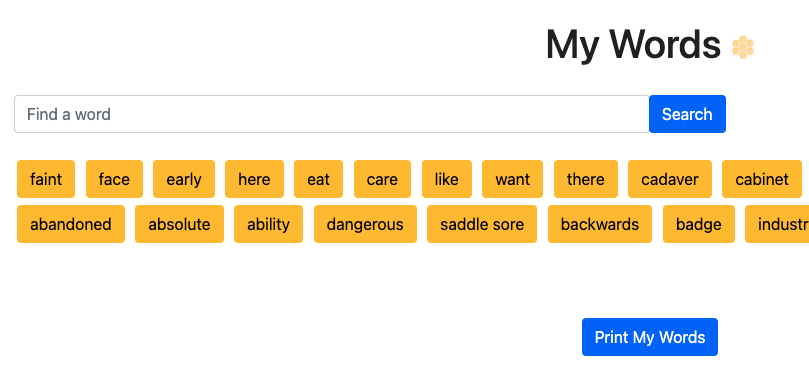
Task: Open the 'absolute' word tag
Action: click(x=180, y=224)
